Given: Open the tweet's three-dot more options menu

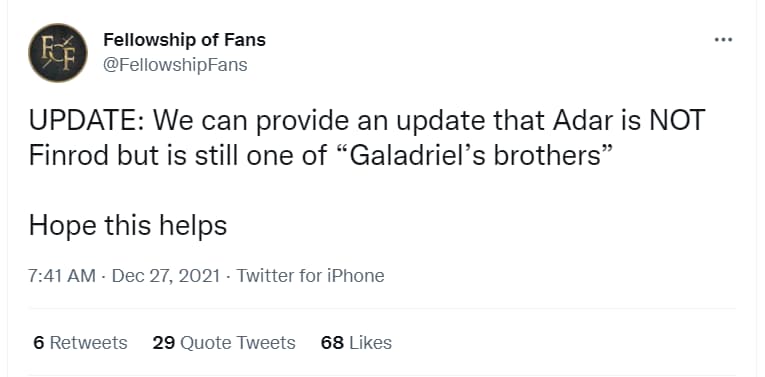Looking at the screenshot, I should [724, 40].
